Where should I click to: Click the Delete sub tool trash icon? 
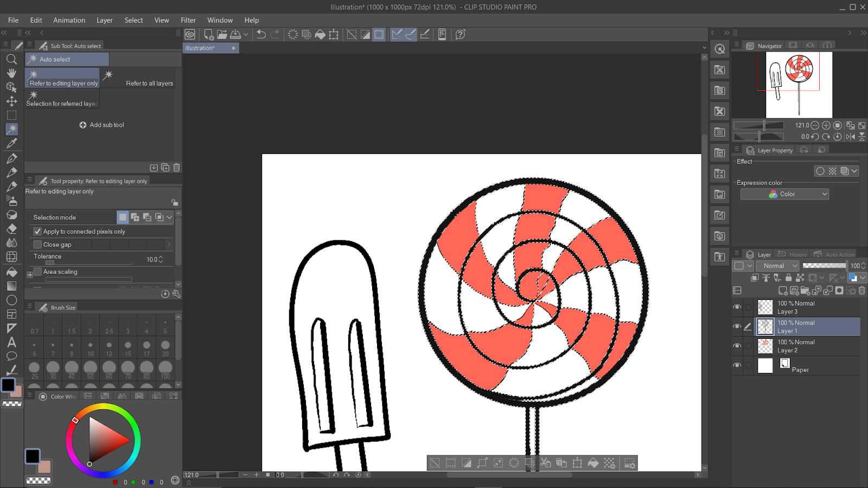pos(176,168)
